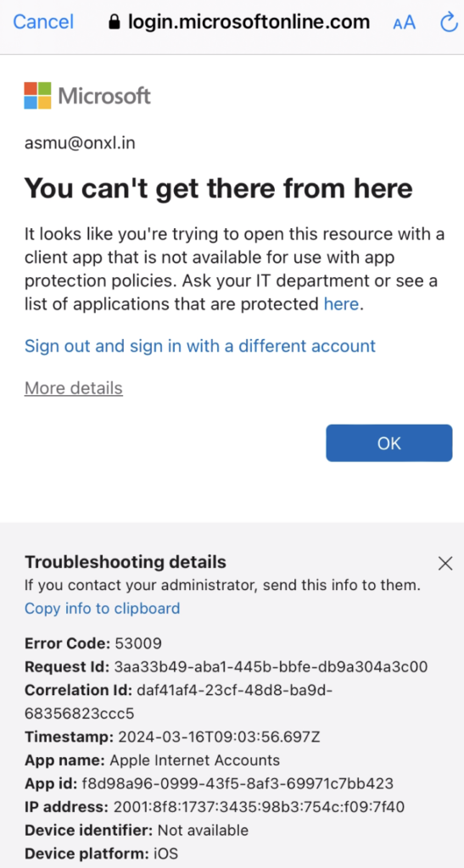Copy info to clipboard
Image resolution: width=464 pixels, height=868 pixels.
103,609
